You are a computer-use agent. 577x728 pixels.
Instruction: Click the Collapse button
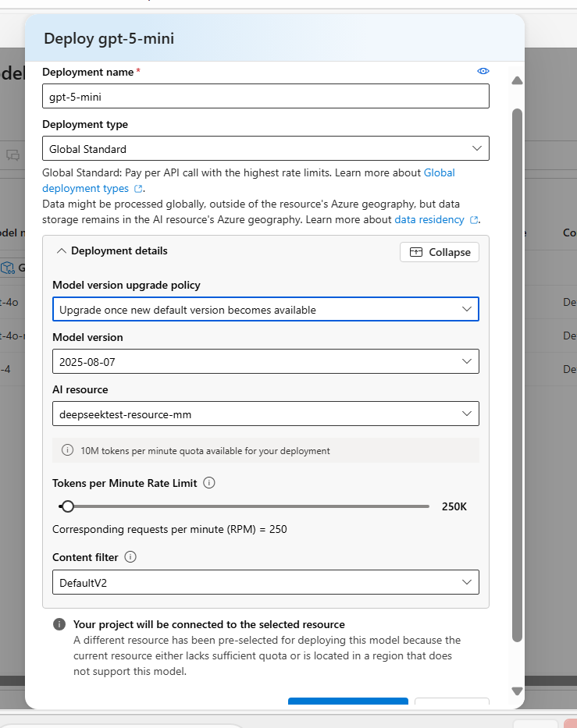point(440,252)
